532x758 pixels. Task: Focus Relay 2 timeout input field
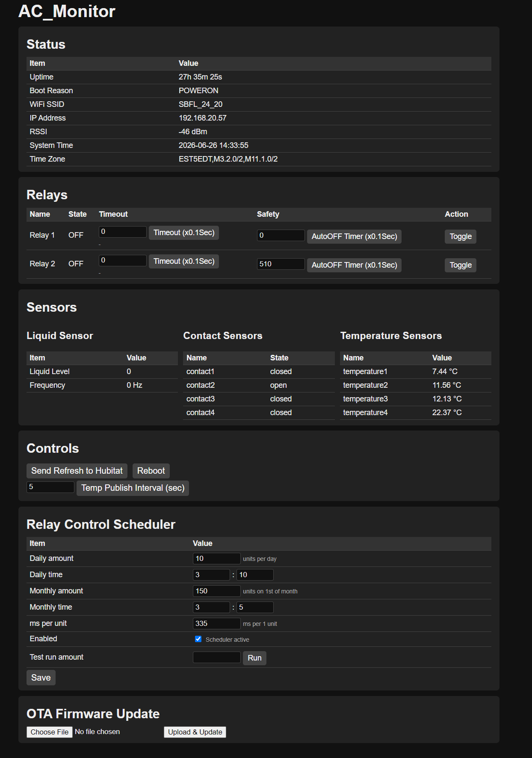(123, 260)
